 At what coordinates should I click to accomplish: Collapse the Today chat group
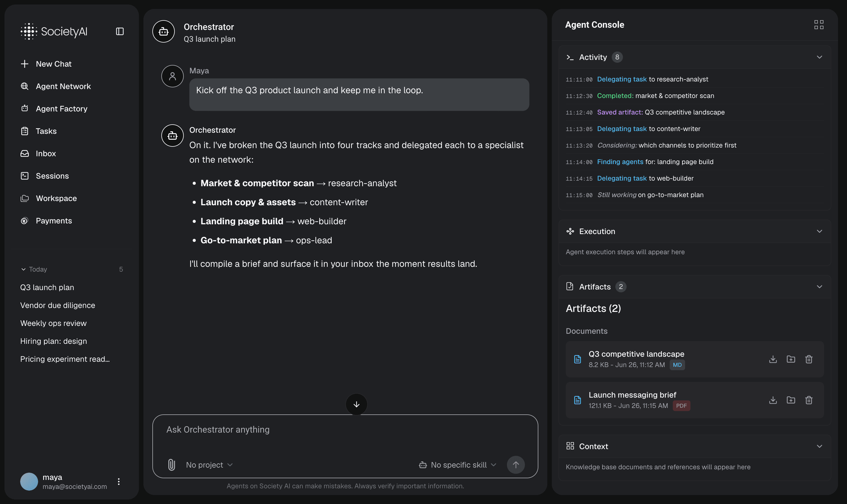(24, 269)
